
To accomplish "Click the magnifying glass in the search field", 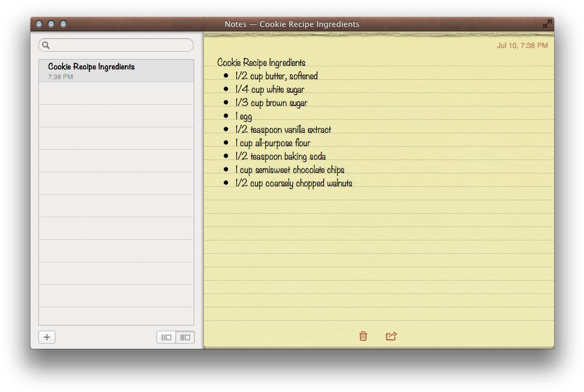I will (x=45, y=44).
